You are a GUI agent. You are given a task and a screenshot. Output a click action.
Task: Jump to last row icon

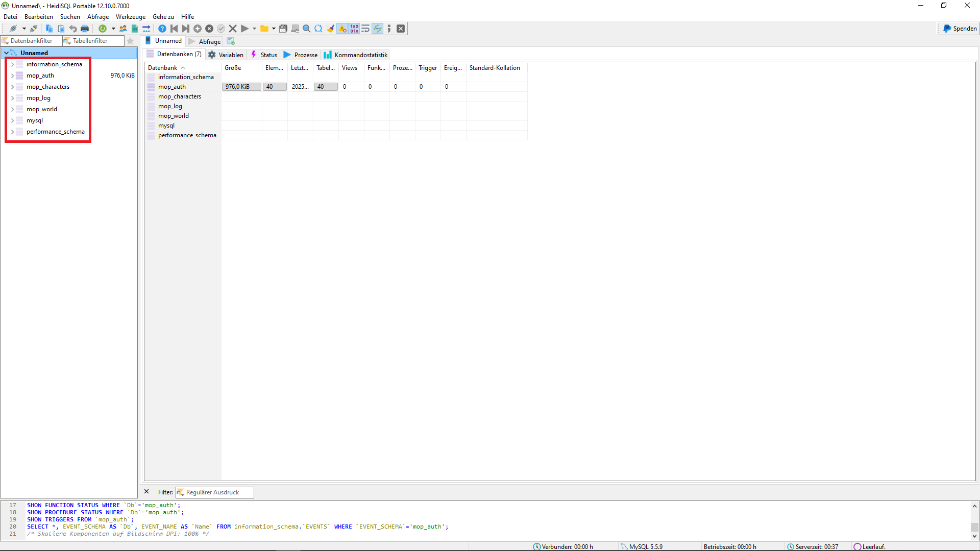click(x=186, y=29)
